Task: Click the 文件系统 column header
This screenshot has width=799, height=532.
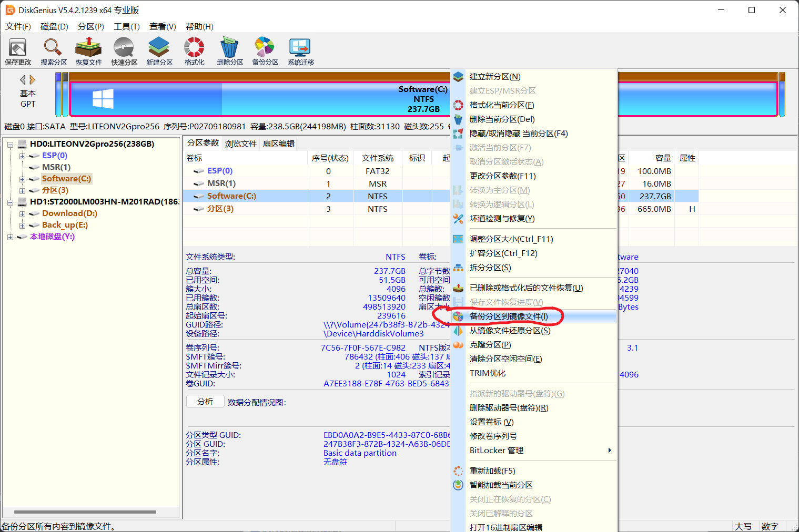Action: pyautogui.click(x=378, y=158)
